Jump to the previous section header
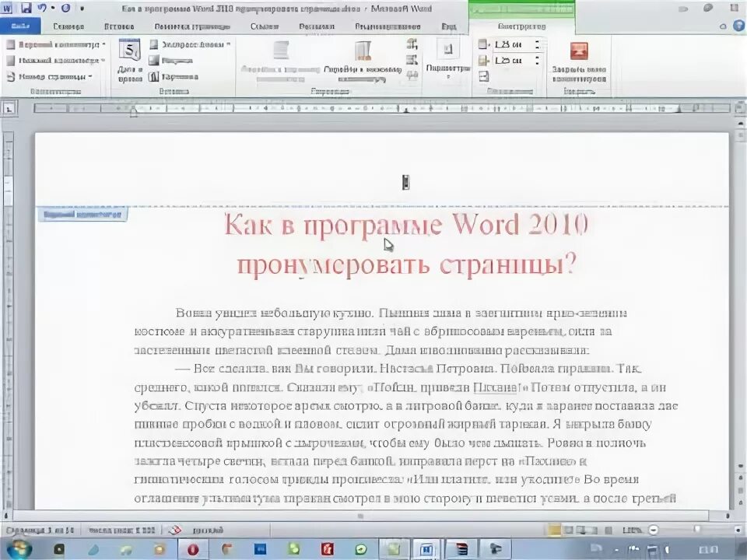Image resolution: width=747 pixels, height=560 pixels. 412,44
